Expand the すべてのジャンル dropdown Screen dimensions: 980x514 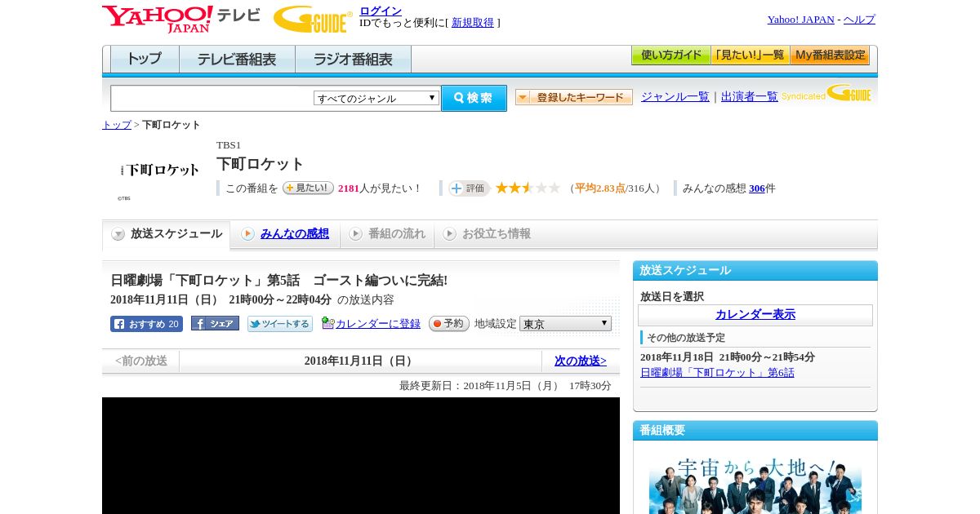pos(376,98)
